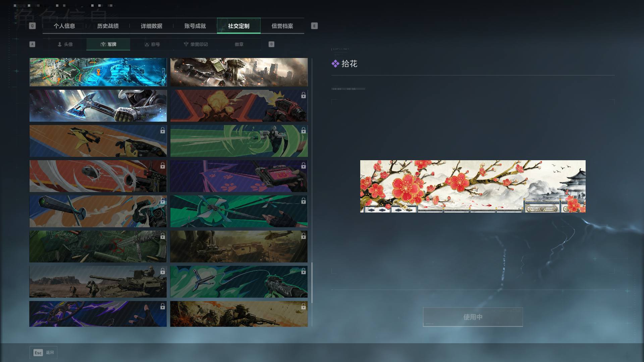Click lock icon on green sonic gun plate

tap(303, 130)
